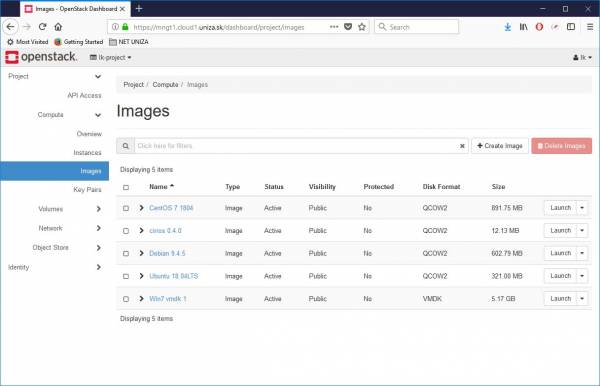The width and height of the screenshot is (600, 386).
Task: Go to browser home icon
Action: coord(58,27)
